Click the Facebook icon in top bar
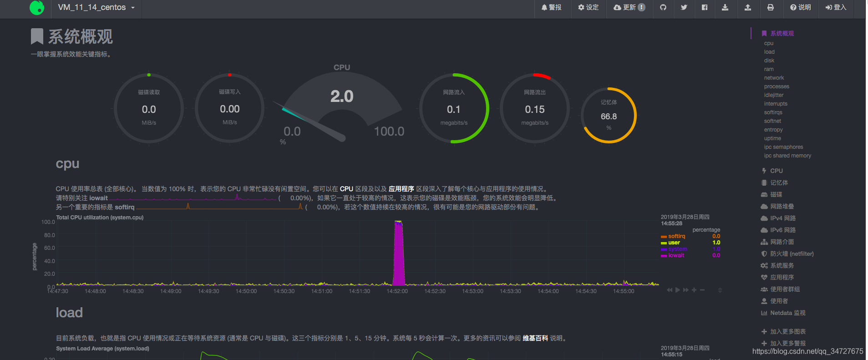Screen dimensions: 868x360 (705, 8)
